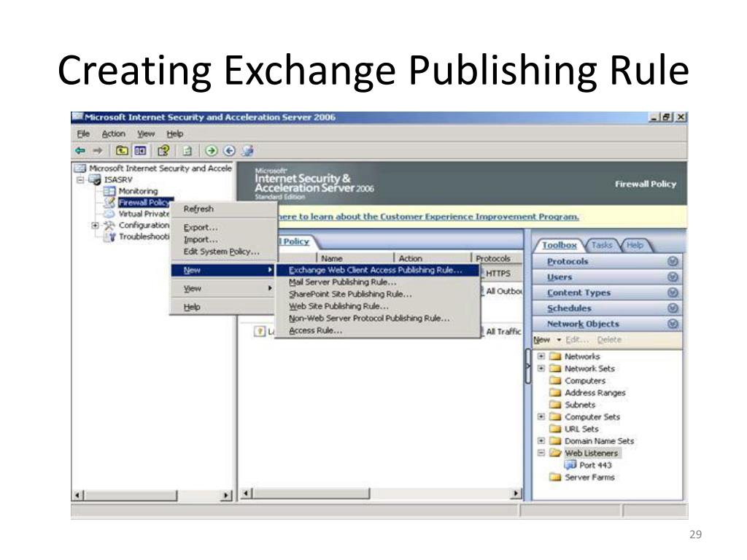Click the Properties help toolbar icon
Viewport: 747px width, 560px height.
[x=163, y=151]
